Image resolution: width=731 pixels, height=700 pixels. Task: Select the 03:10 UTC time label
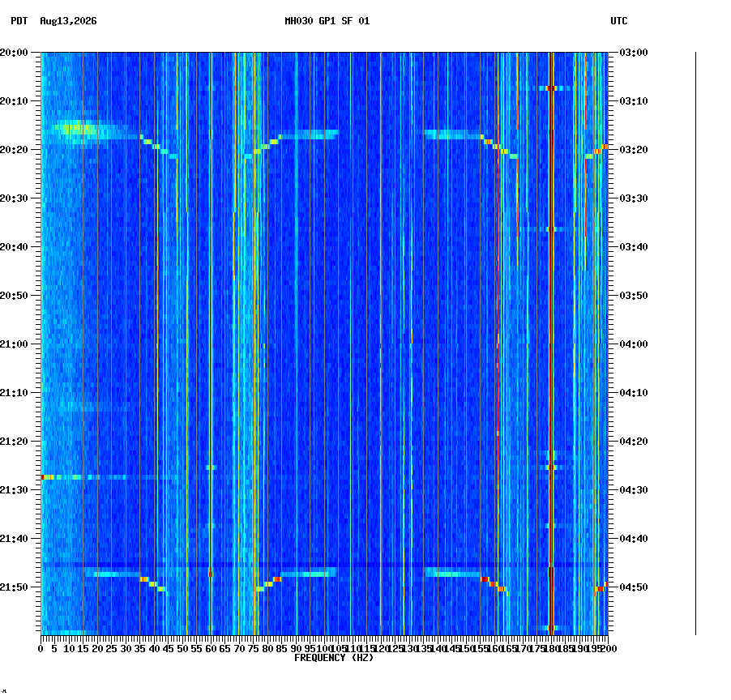[634, 101]
